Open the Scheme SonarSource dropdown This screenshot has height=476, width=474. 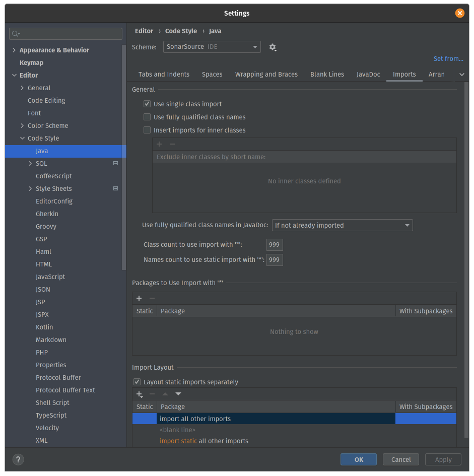pos(212,47)
